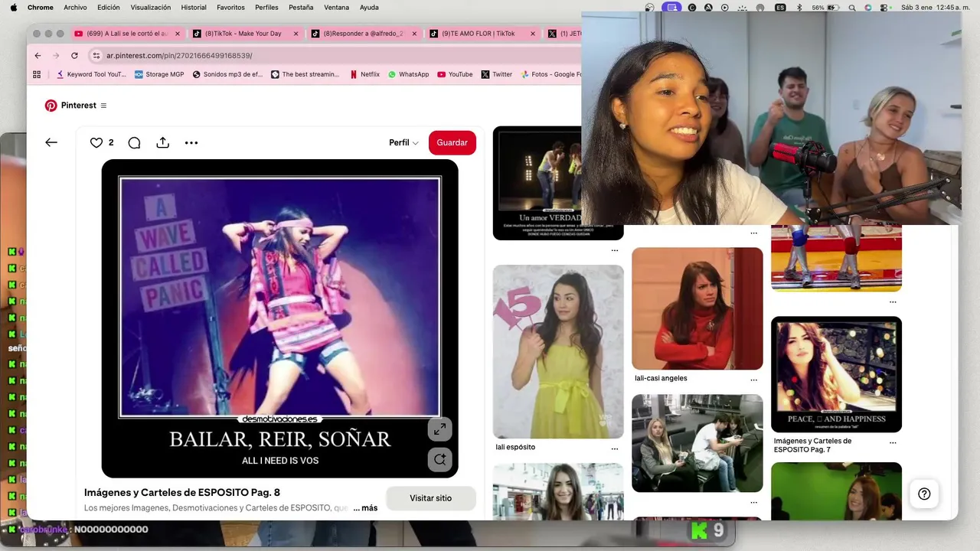This screenshot has height=551, width=980.
Task: Close the 'TikTok - Make Your Day' tab
Action: coord(296,34)
